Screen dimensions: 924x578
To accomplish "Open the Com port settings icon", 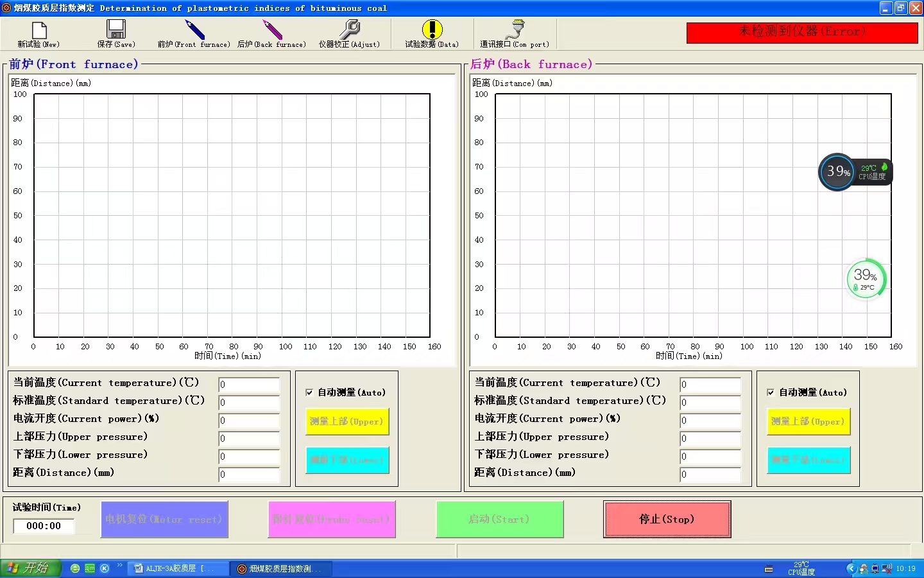I will tap(515, 34).
